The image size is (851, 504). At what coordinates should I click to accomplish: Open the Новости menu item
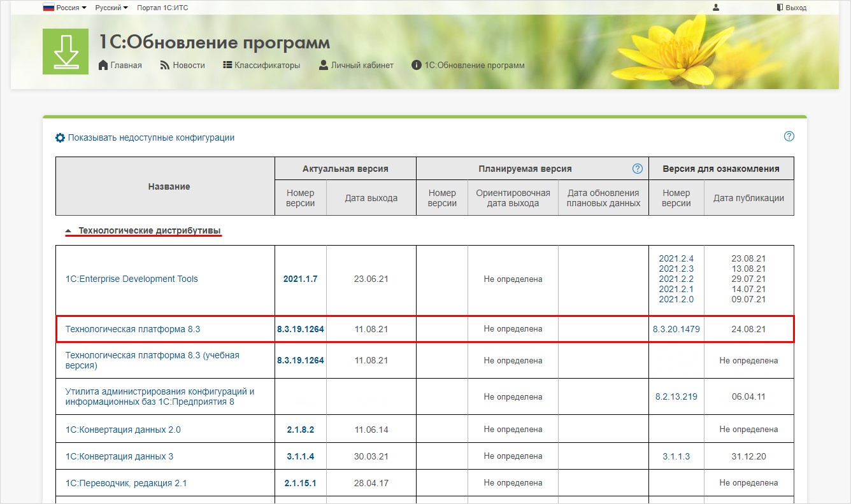pos(182,65)
